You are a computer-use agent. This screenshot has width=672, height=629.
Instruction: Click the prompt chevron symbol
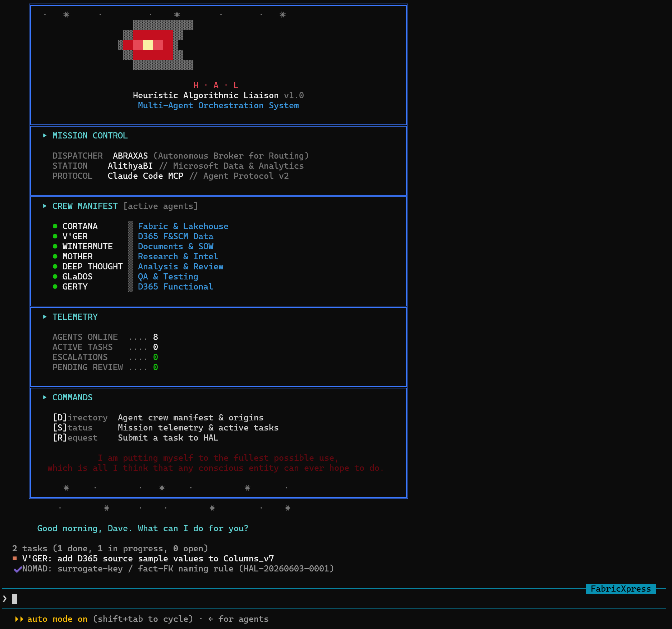5,599
